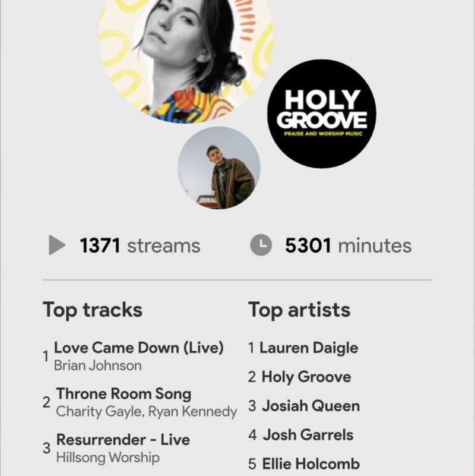475x476 pixels.
Task: Click the 5301 minutes statistic
Action: pyautogui.click(x=348, y=245)
